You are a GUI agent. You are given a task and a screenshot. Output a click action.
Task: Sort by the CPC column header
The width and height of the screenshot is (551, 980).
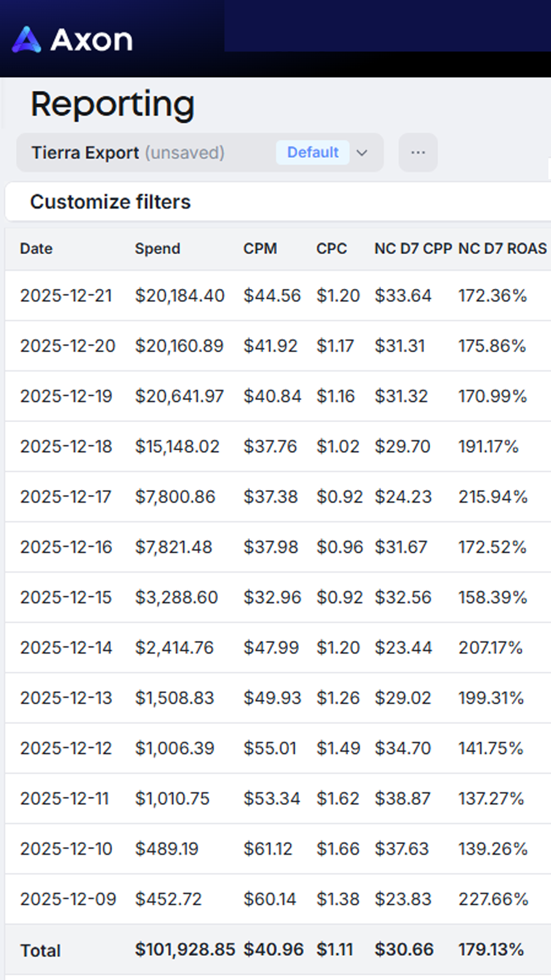[x=331, y=249]
